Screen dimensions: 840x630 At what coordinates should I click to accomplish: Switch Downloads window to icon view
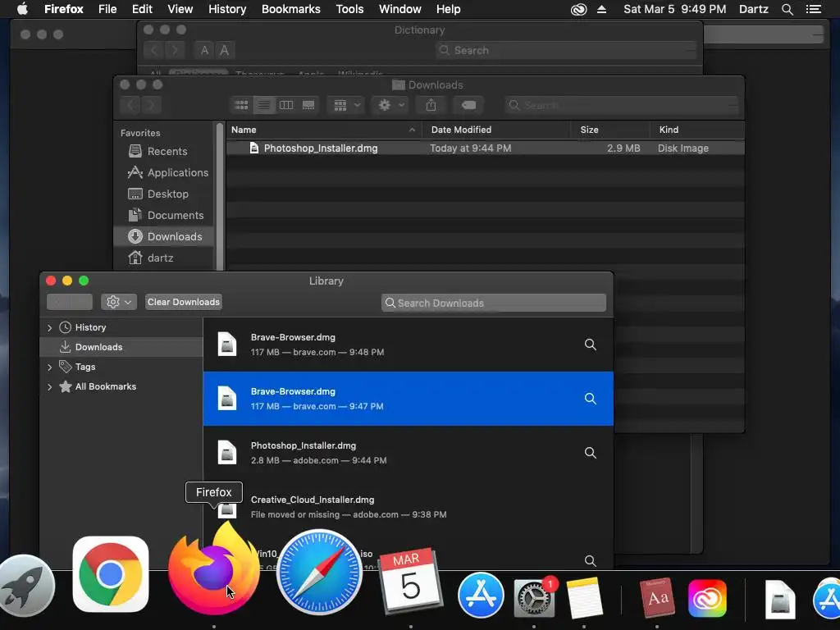242,105
